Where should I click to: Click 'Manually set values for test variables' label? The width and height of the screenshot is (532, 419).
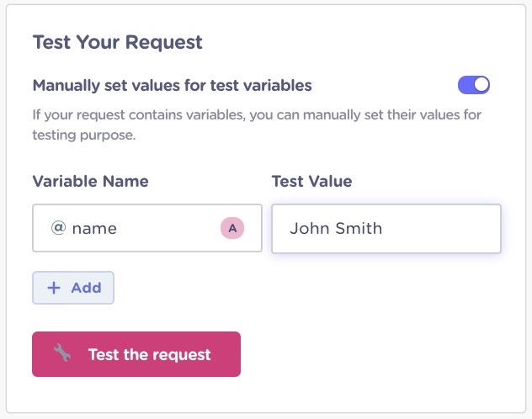(x=172, y=86)
